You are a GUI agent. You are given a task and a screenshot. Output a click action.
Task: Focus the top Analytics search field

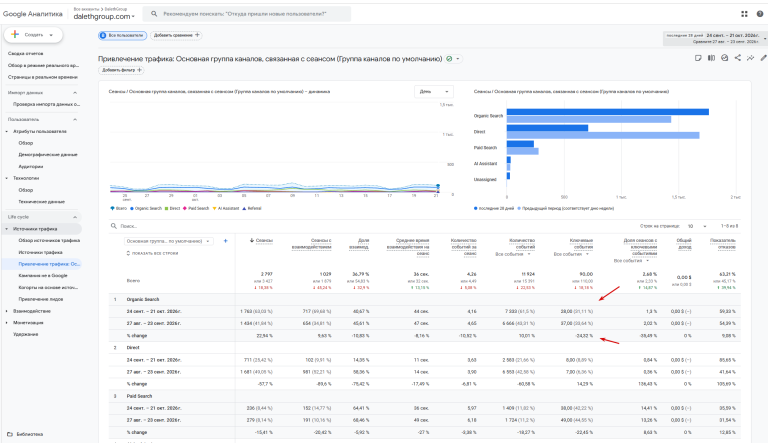click(247, 14)
